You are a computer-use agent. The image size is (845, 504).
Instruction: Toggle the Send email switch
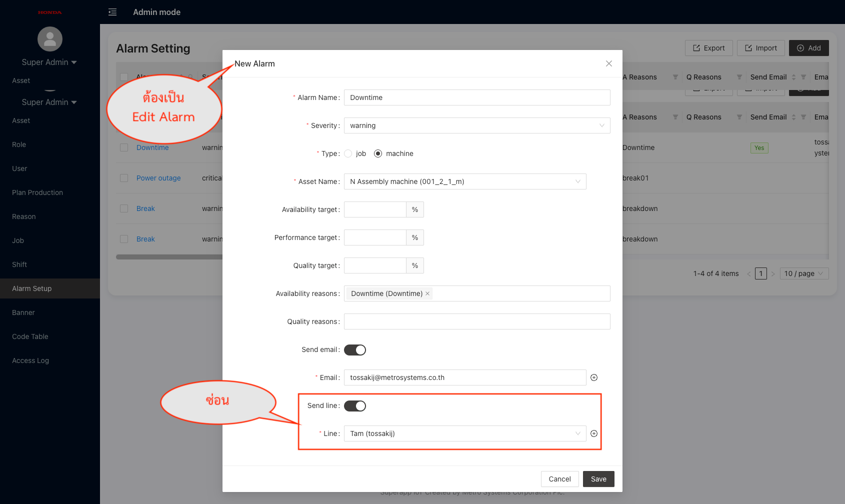355,350
